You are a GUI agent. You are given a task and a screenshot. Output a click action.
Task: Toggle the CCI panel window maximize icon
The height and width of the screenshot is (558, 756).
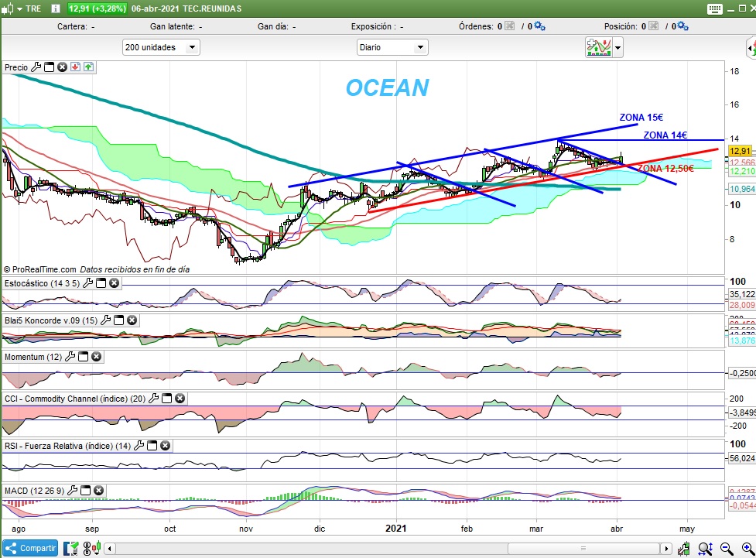point(166,399)
